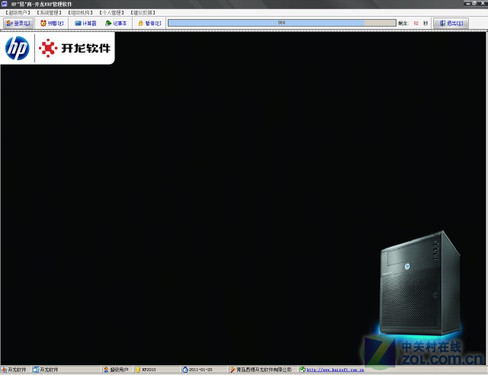Image resolution: width=488 pixels, height=375 pixels.
Task: Open the 个人管理 menu
Action: click(112, 13)
